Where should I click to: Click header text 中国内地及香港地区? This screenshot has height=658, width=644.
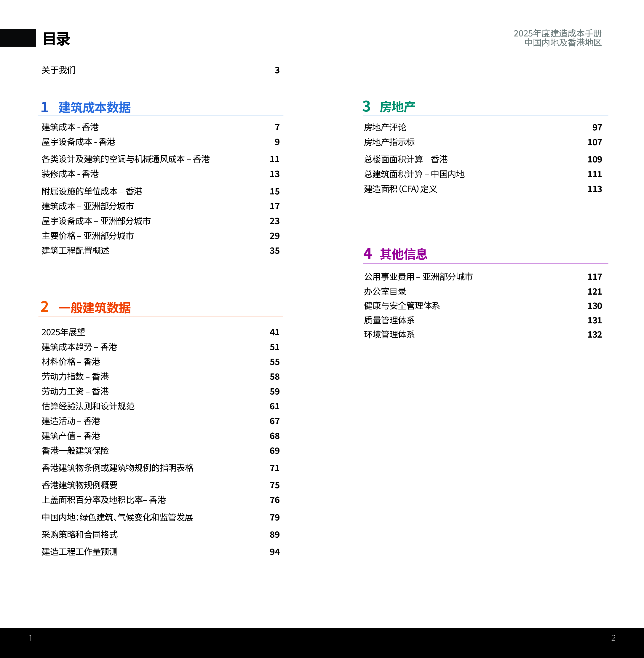[563, 43]
